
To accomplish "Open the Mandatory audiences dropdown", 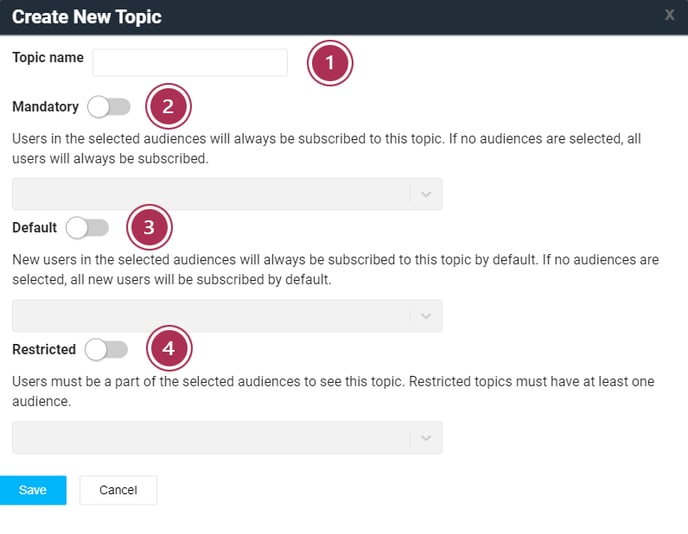I will point(227,194).
